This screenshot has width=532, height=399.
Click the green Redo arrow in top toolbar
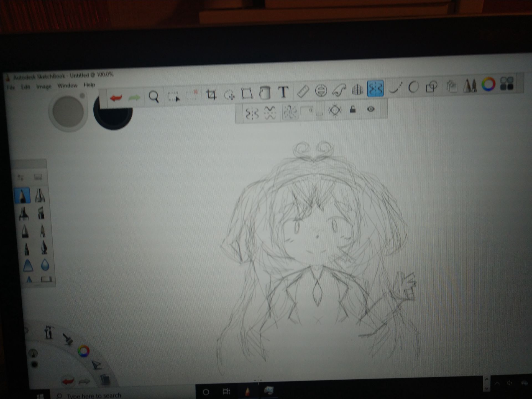(134, 97)
